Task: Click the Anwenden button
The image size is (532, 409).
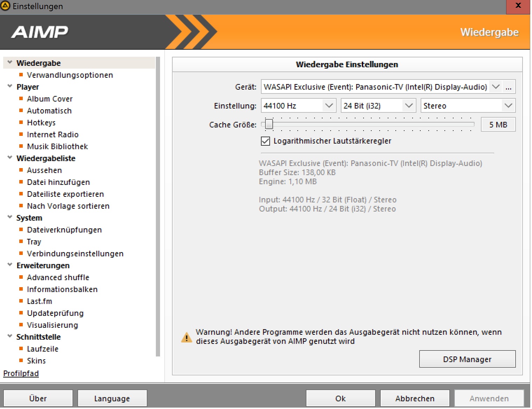Action: [489, 398]
